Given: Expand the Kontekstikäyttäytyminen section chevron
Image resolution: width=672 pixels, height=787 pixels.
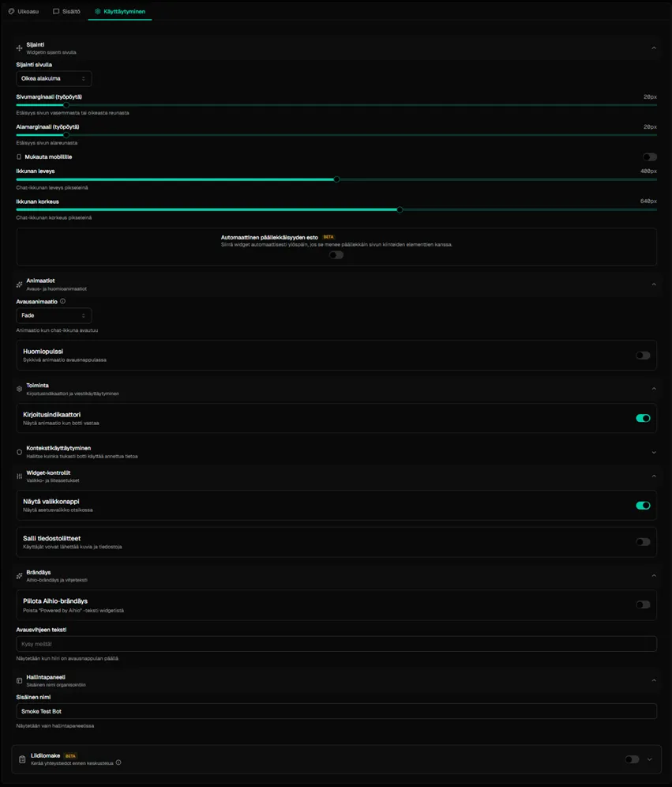Looking at the screenshot, I should click(x=653, y=452).
